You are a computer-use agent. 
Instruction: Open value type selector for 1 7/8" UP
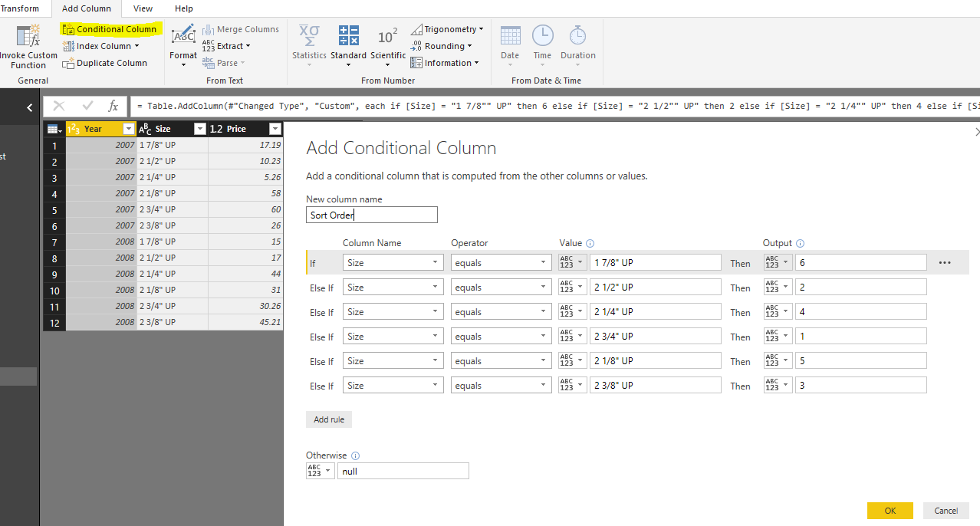tap(573, 263)
